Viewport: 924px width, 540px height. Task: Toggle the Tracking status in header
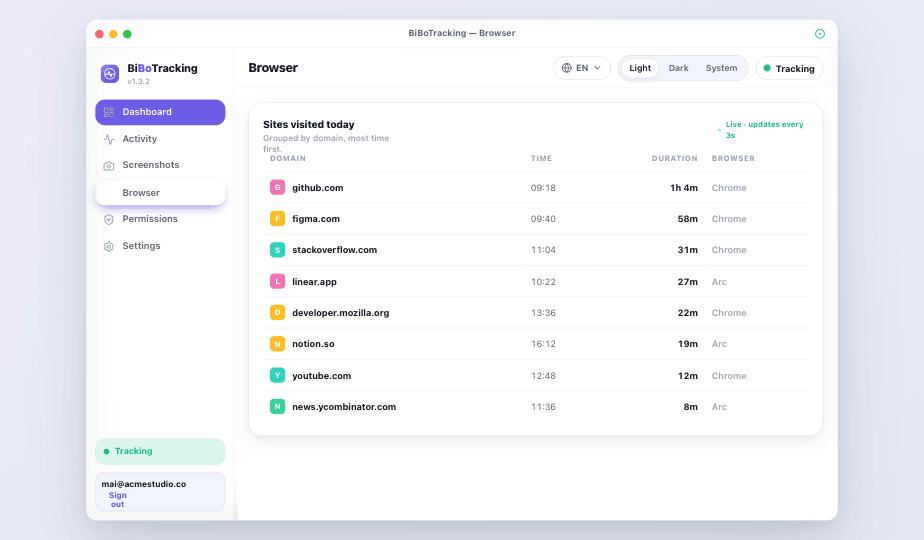click(789, 68)
